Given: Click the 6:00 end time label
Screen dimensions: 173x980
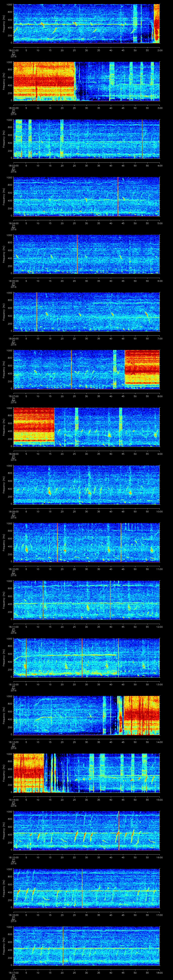Looking at the screenshot, I should point(160,281).
